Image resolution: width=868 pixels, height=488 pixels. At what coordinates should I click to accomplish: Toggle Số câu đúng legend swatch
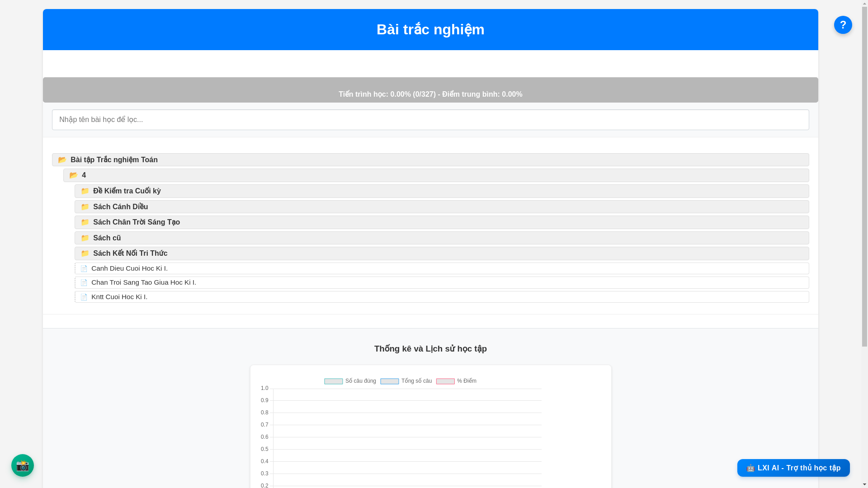point(334,381)
